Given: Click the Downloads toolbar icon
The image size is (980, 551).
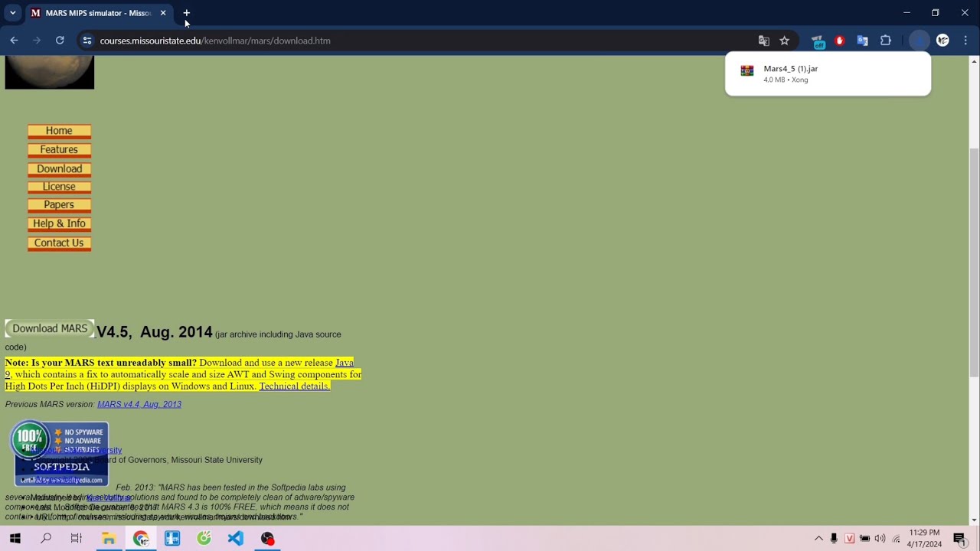Looking at the screenshot, I should click(920, 41).
